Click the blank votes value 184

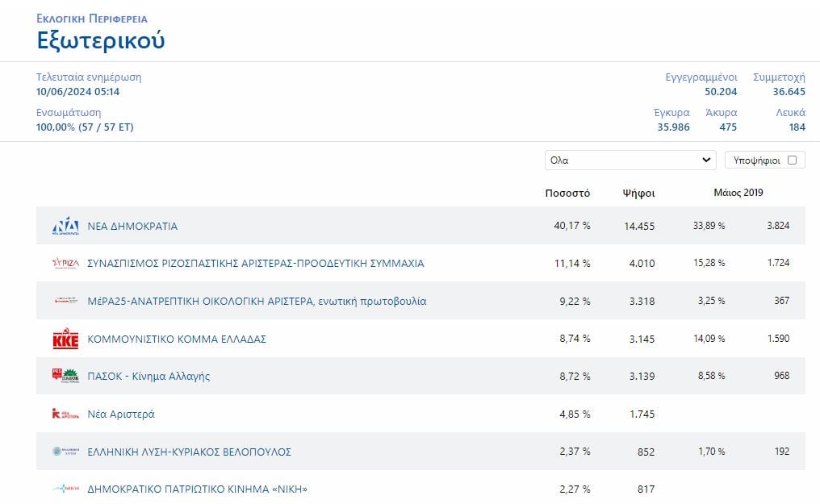coord(797,127)
